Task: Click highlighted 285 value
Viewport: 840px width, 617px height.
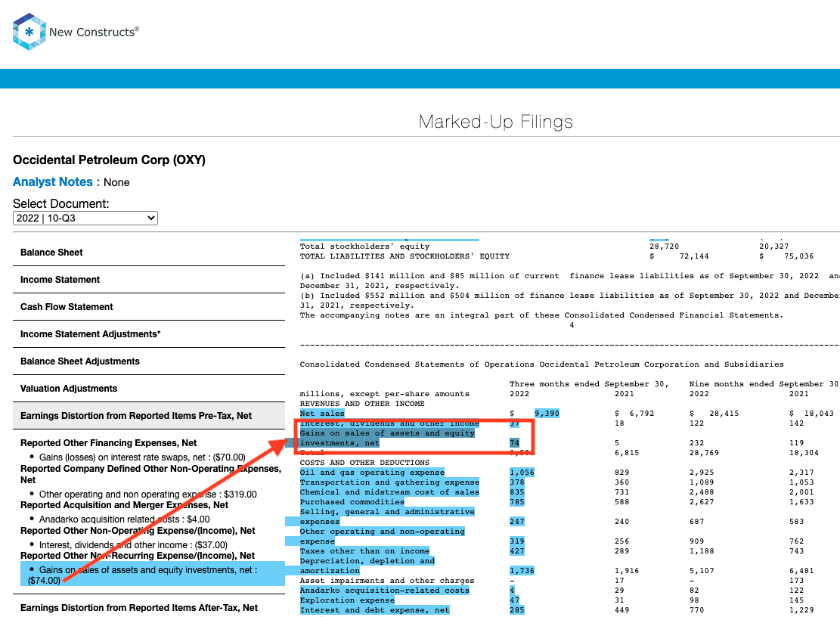Action: pyautogui.click(x=517, y=610)
